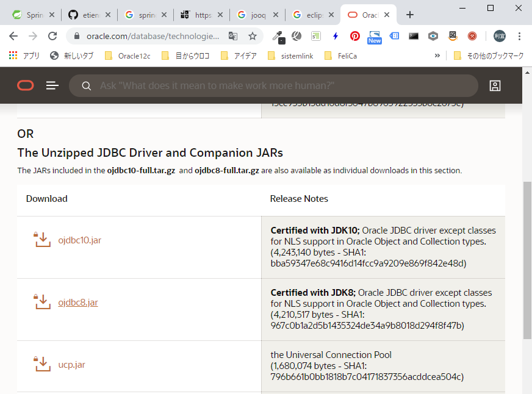The height and width of the screenshot is (394, 532).
Task: Download the ojdbc8.jar link
Action: (78, 303)
